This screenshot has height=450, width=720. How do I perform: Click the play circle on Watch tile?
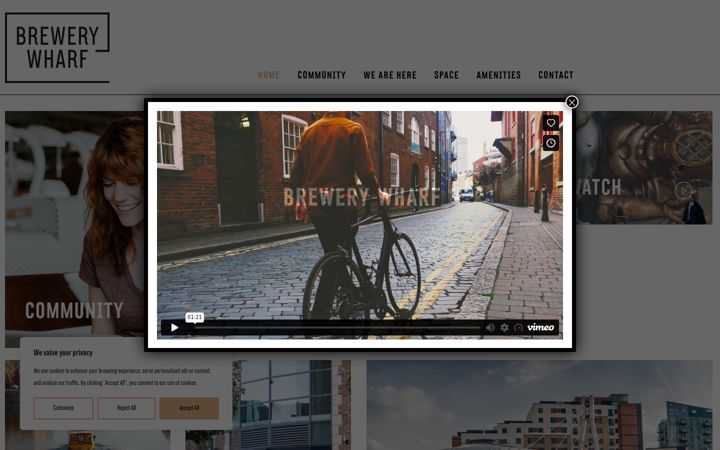[x=683, y=190]
